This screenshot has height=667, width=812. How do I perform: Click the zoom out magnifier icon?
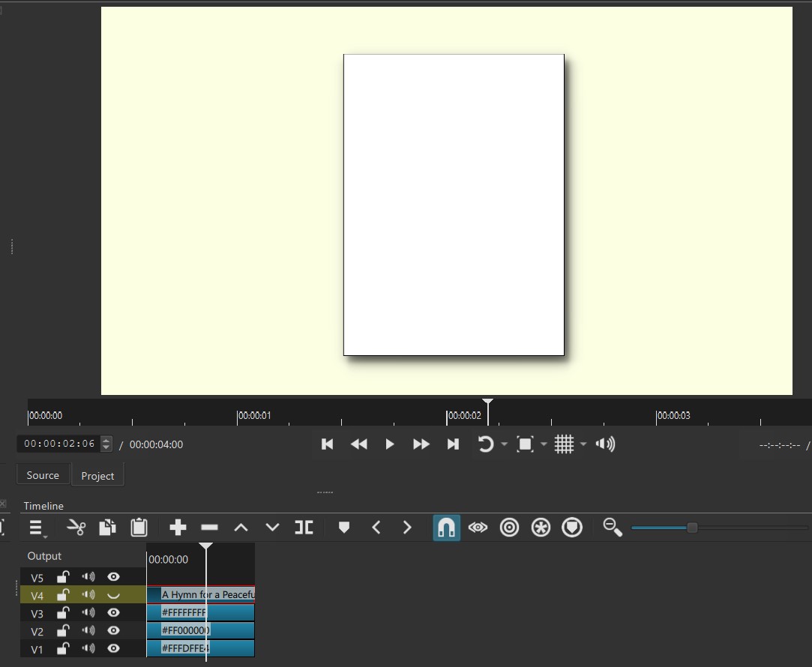click(x=613, y=528)
